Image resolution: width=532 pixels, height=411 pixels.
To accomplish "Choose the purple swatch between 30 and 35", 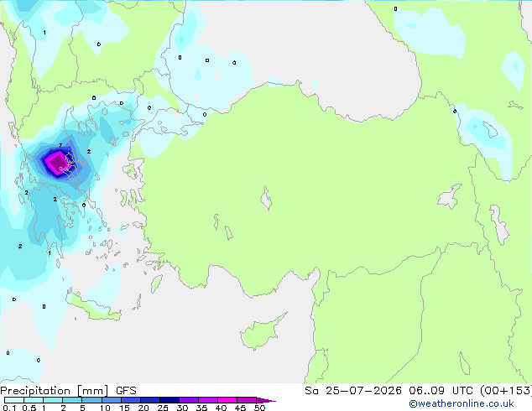I will click(x=188, y=400).
